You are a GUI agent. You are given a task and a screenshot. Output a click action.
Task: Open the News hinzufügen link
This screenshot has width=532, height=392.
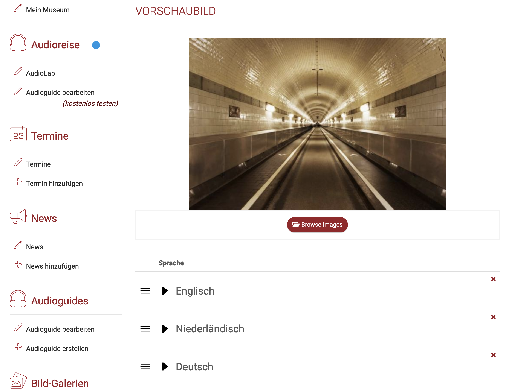coord(52,267)
